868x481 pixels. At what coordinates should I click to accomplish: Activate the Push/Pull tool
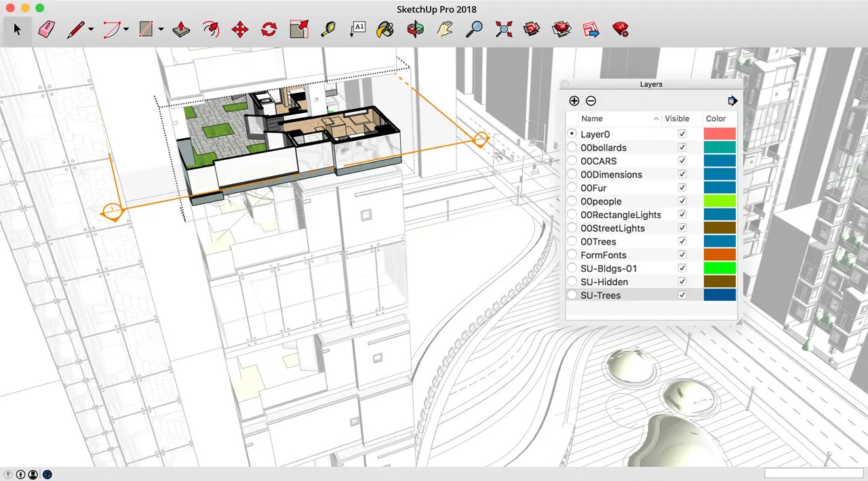click(181, 29)
